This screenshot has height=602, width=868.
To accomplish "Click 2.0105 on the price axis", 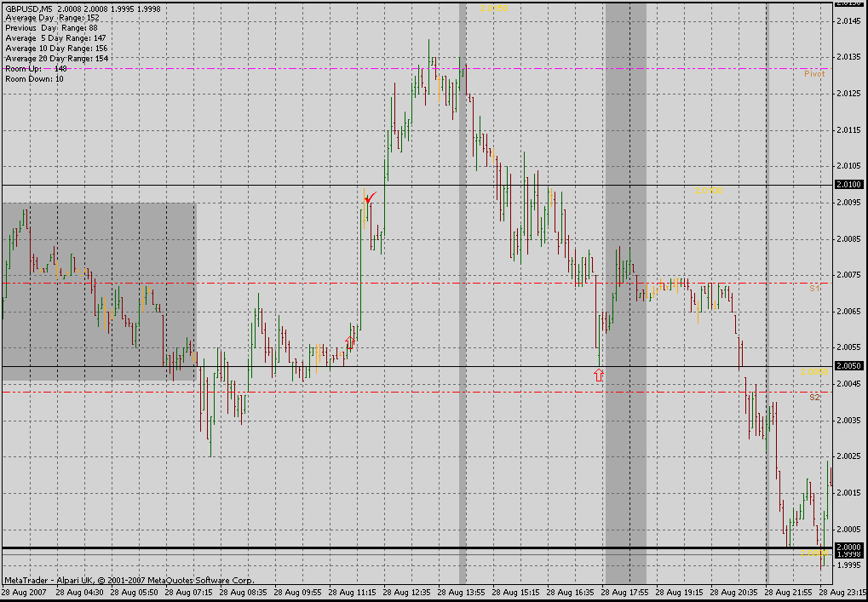I will click(x=849, y=166).
